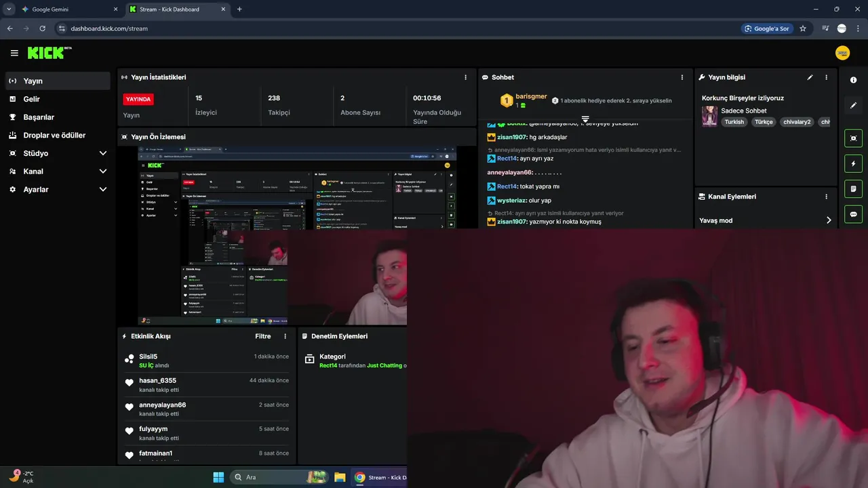Image resolution: width=868 pixels, height=488 pixels.
Task: Click fatmainan1 follow activity entry
Action: [x=207, y=456]
